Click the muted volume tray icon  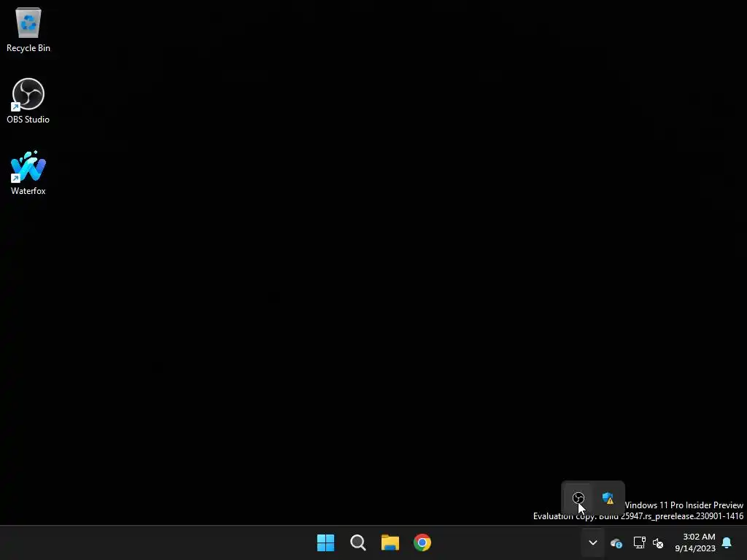coord(658,542)
